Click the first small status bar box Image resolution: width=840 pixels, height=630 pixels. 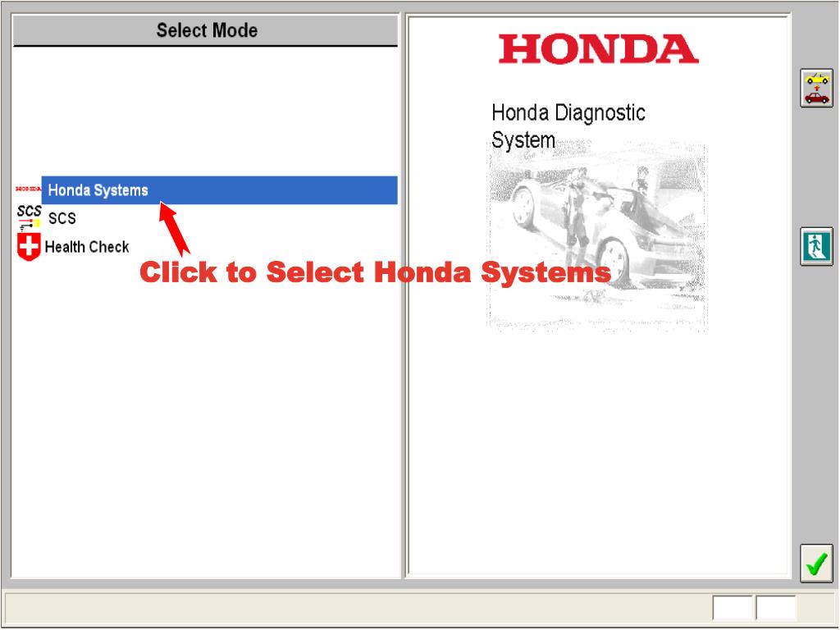(x=733, y=608)
